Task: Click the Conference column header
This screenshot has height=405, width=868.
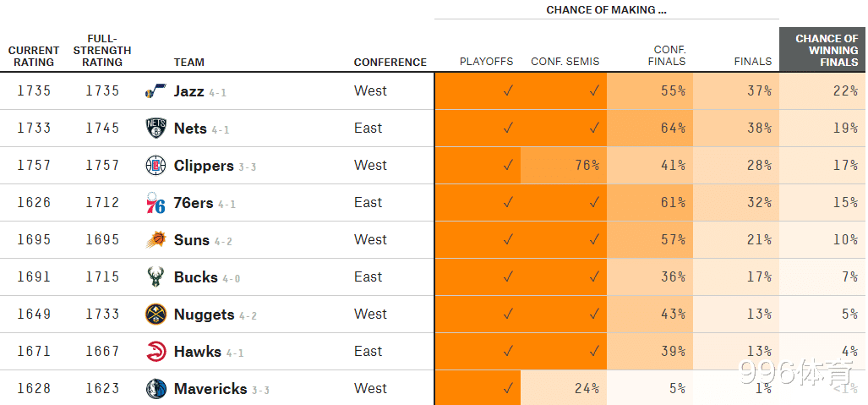Action: click(x=390, y=62)
